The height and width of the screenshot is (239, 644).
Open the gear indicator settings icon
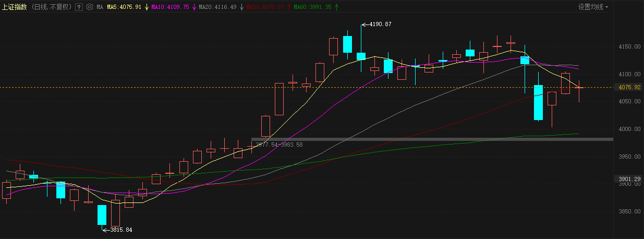point(90,7)
